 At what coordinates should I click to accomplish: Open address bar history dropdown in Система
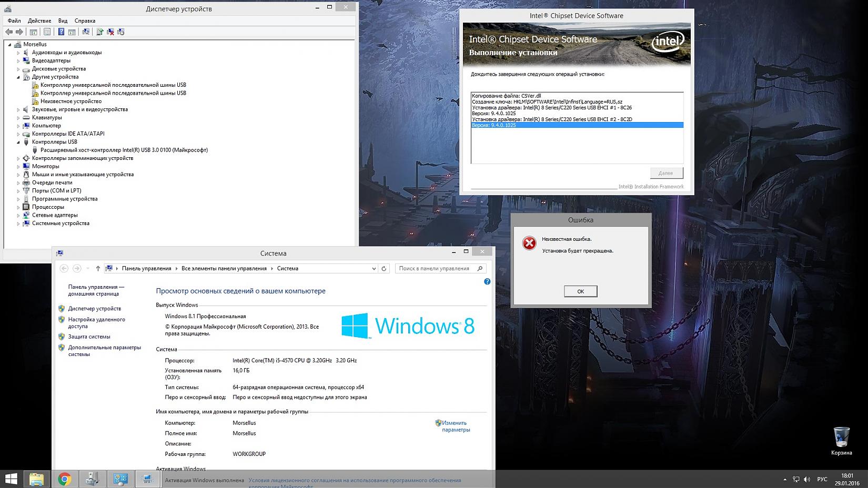coord(374,269)
